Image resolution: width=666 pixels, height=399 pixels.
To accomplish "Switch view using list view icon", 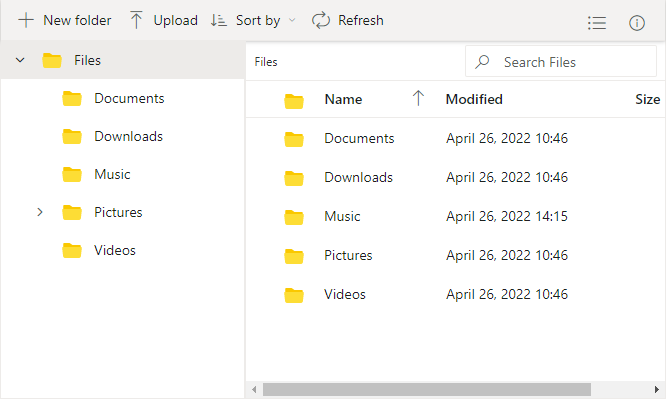I will (597, 23).
